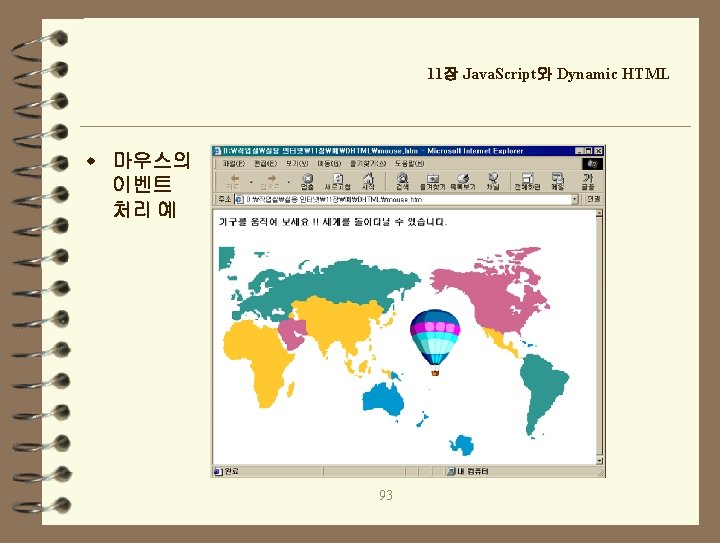The image size is (720, 543).
Task: Click the Forward (앞으로) toolbar arrow
Action: (x=270, y=181)
